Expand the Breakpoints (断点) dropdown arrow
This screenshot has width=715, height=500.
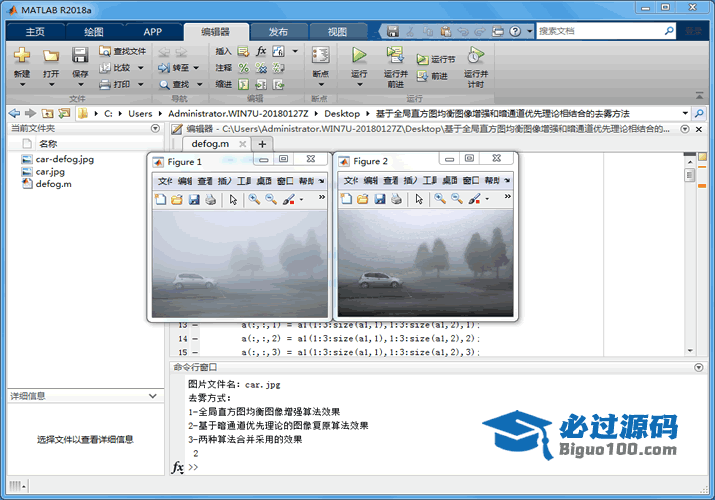(321, 84)
